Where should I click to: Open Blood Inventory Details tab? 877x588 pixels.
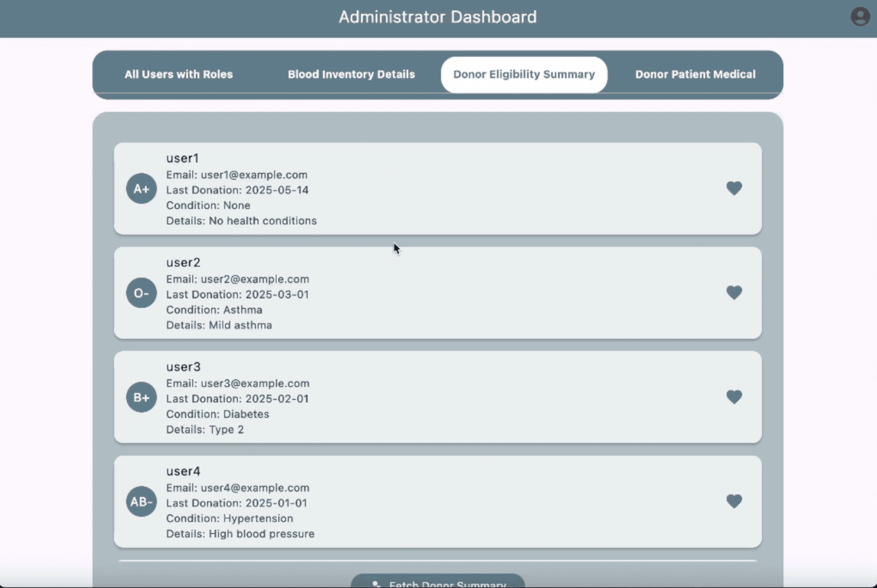click(351, 74)
